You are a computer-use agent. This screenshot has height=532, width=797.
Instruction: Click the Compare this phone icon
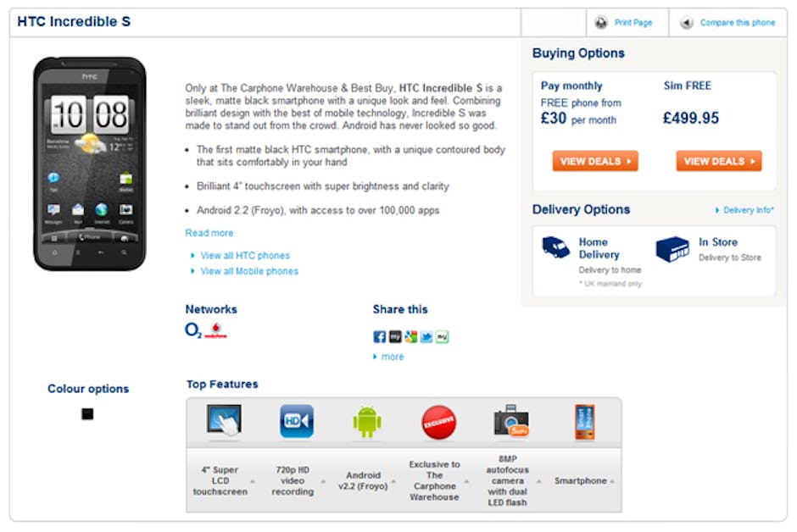click(x=687, y=23)
